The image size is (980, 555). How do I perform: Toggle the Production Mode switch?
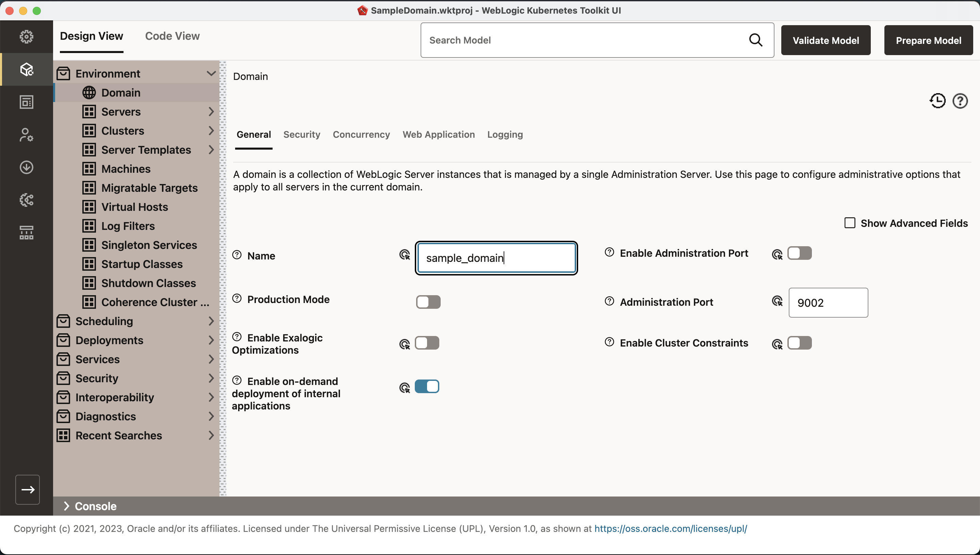428,302
